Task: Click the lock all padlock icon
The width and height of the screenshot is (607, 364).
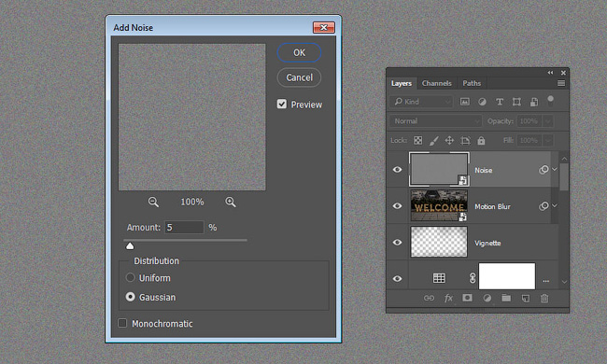Action: pos(481,140)
